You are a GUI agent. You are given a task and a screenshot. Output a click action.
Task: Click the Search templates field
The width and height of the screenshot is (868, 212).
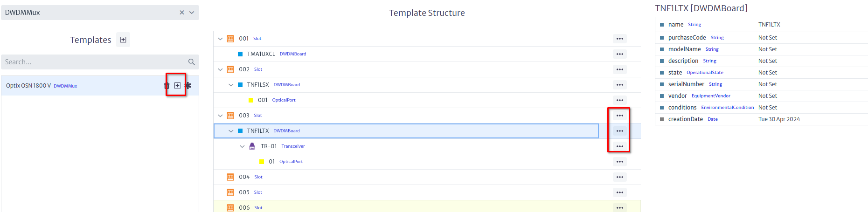click(x=93, y=62)
